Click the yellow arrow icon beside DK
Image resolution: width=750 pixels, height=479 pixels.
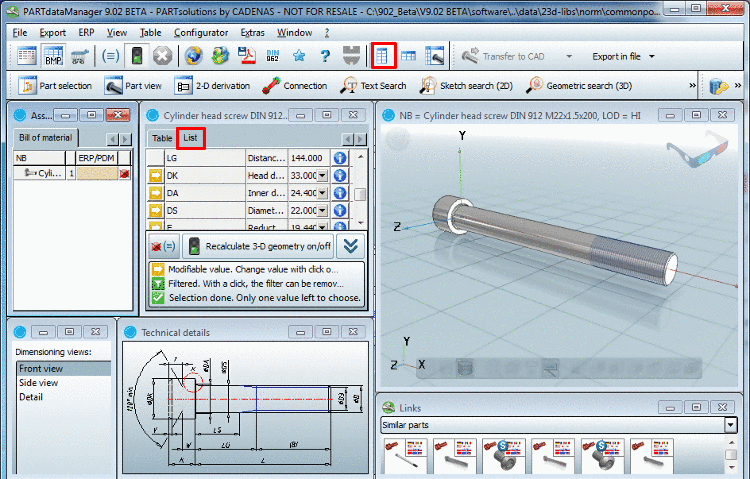(155, 176)
